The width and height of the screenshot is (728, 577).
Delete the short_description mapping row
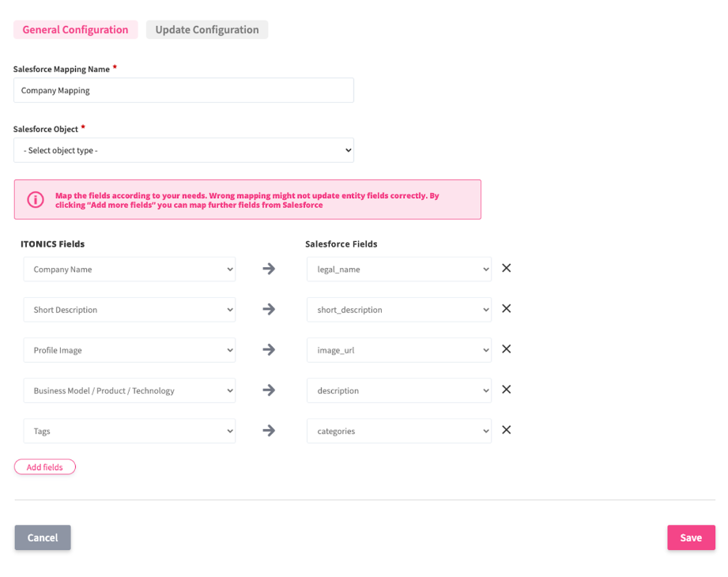(507, 308)
